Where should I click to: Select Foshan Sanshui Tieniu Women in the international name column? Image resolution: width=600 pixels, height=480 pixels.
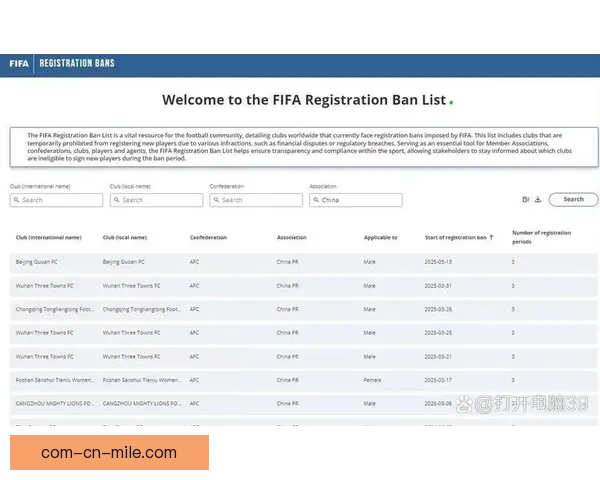click(x=55, y=380)
